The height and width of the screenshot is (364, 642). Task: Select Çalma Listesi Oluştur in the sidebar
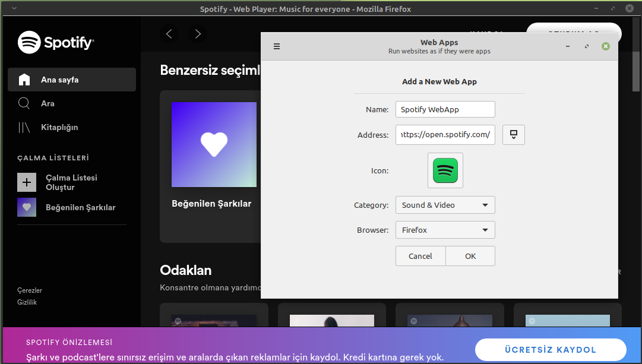(72, 182)
